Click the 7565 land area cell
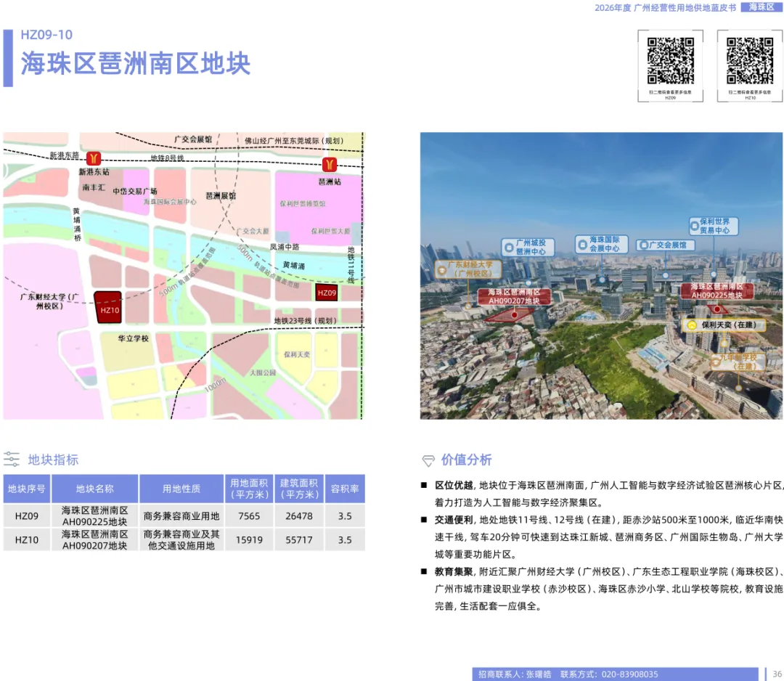This screenshot has width=784, height=681. point(249,516)
